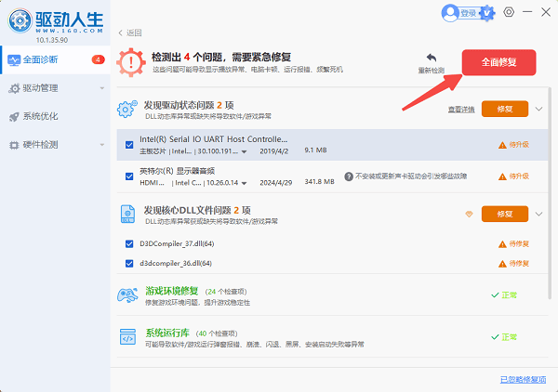Screen dimensions: 558x392
Task: Click the 2019/4/2 date text
Action: click(274, 151)
